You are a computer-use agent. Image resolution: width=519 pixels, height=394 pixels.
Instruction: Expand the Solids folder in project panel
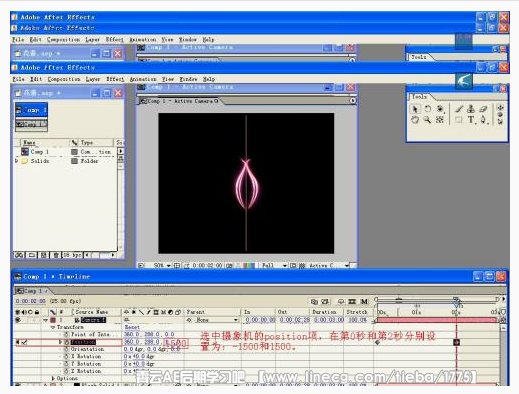pos(16,161)
